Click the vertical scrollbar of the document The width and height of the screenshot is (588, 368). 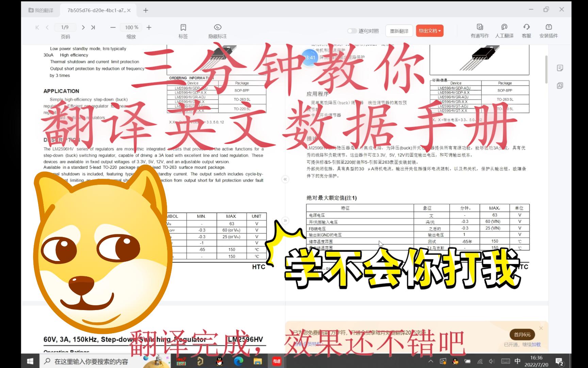(546, 70)
